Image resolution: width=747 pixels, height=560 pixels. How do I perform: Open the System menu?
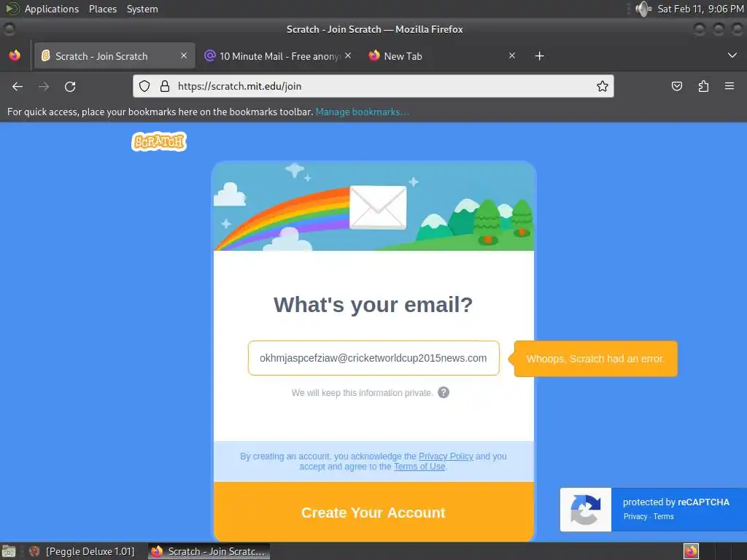coord(142,9)
